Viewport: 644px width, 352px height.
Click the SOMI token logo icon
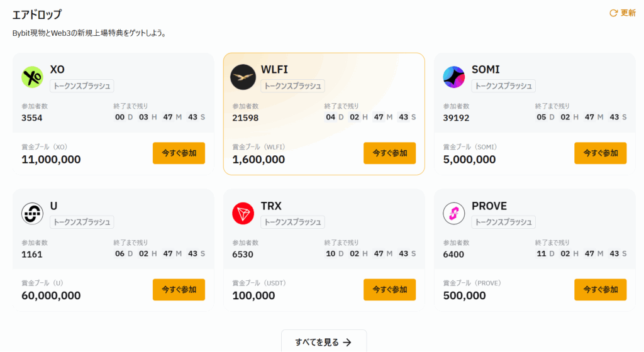coord(453,77)
